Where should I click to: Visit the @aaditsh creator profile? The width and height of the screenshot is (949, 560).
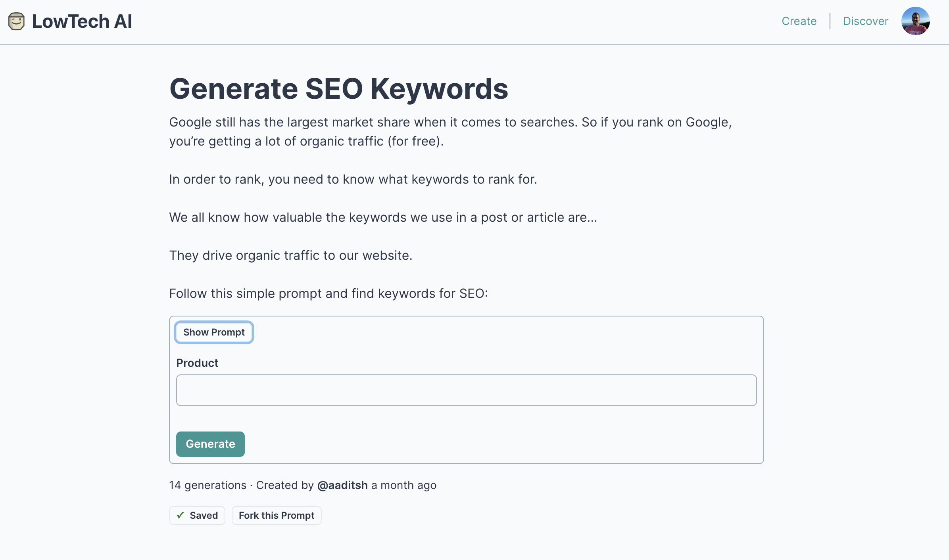pos(342,485)
